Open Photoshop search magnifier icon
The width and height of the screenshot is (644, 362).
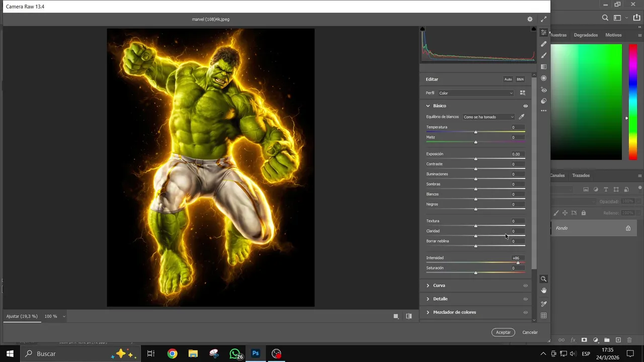click(x=605, y=18)
